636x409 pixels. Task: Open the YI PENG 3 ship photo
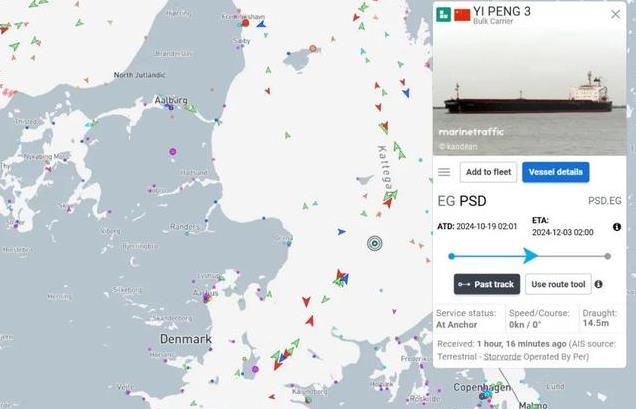(x=529, y=91)
